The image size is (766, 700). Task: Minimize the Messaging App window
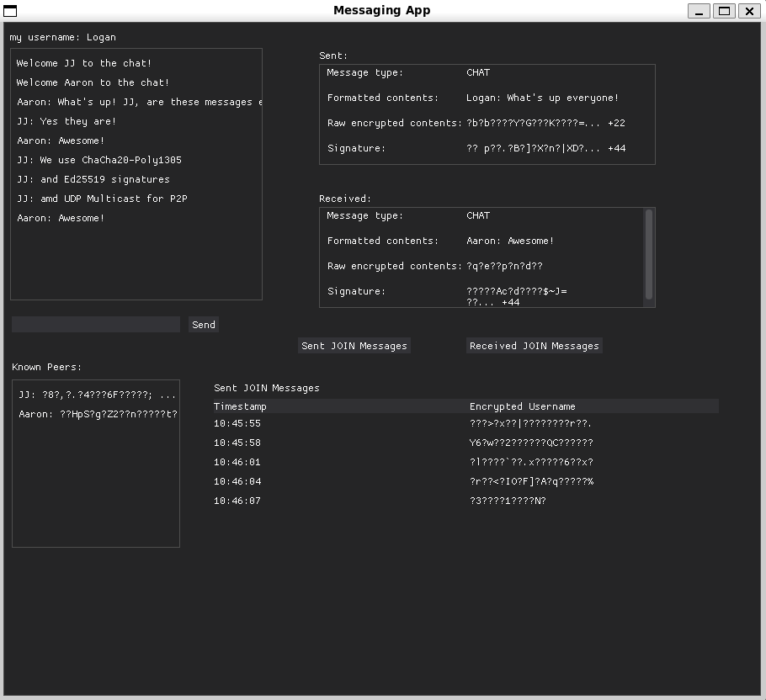click(699, 11)
